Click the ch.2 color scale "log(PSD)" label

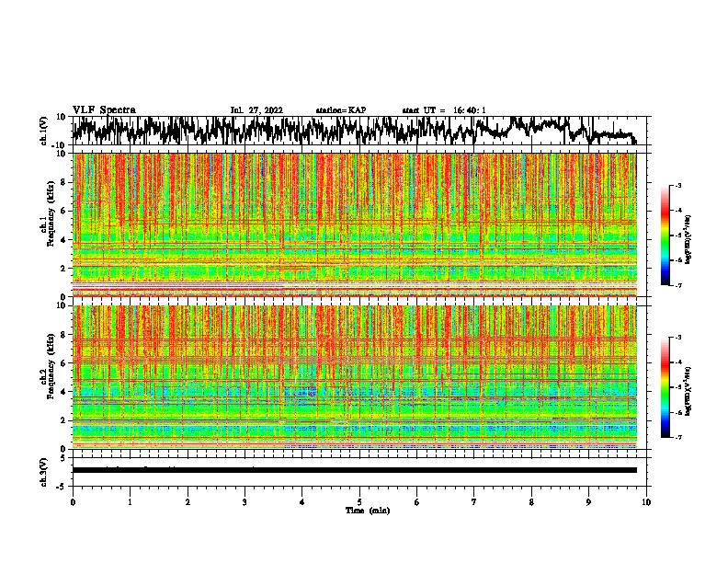click(x=688, y=392)
